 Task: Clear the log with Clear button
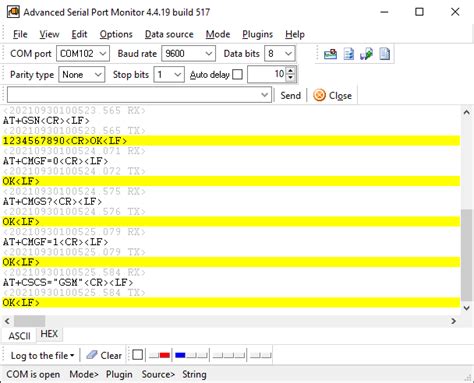tap(104, 356)
